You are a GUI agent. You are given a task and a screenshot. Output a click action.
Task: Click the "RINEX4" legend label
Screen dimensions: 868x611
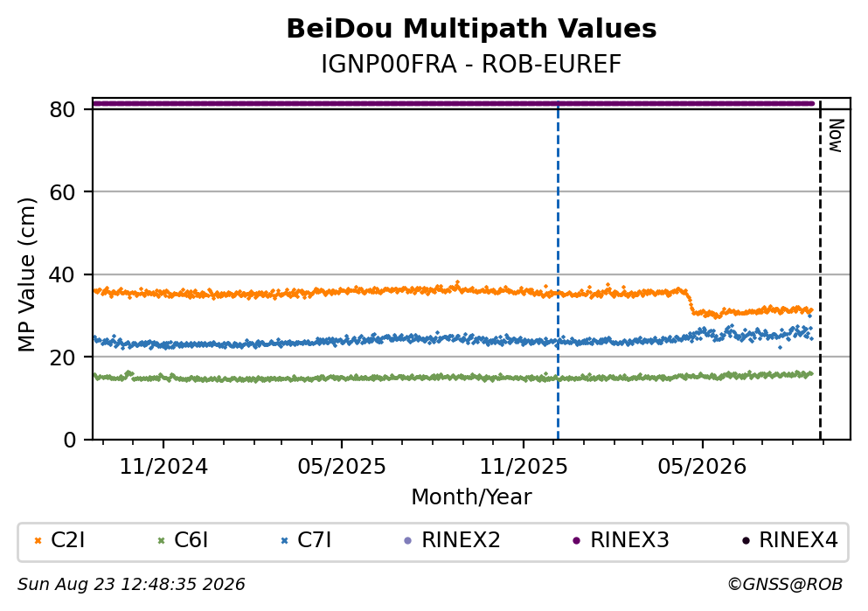click(798, 540)
